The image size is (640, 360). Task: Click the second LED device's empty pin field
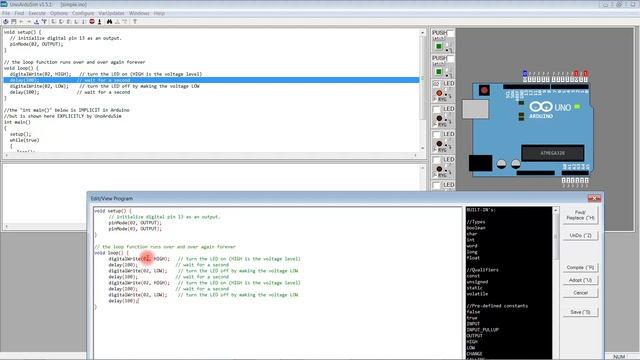click(436, 109)
